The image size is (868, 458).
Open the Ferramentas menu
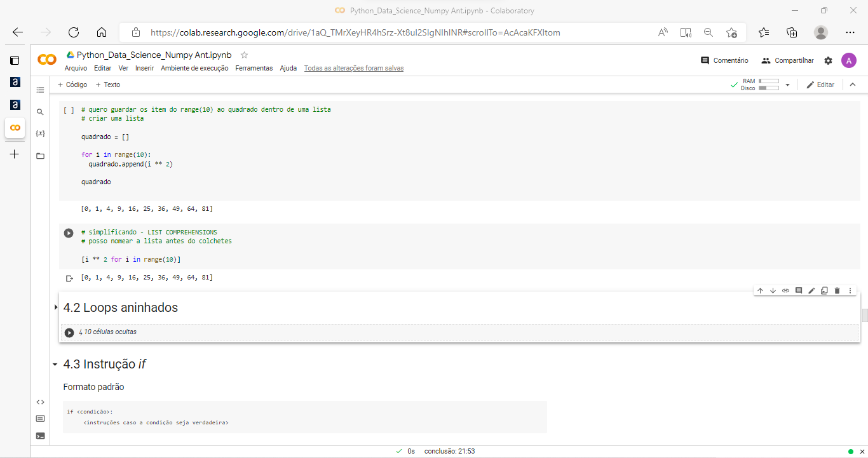pos(254,68)
